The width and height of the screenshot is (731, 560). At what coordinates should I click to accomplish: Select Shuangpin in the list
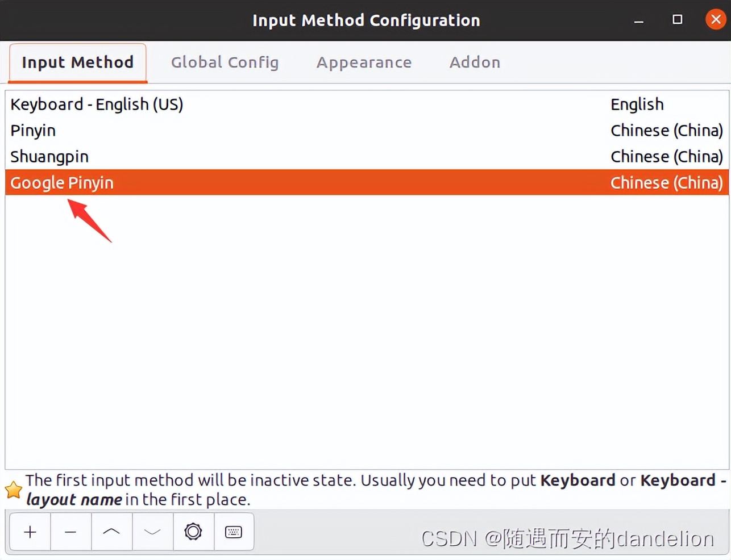click(x=49, y=156)
